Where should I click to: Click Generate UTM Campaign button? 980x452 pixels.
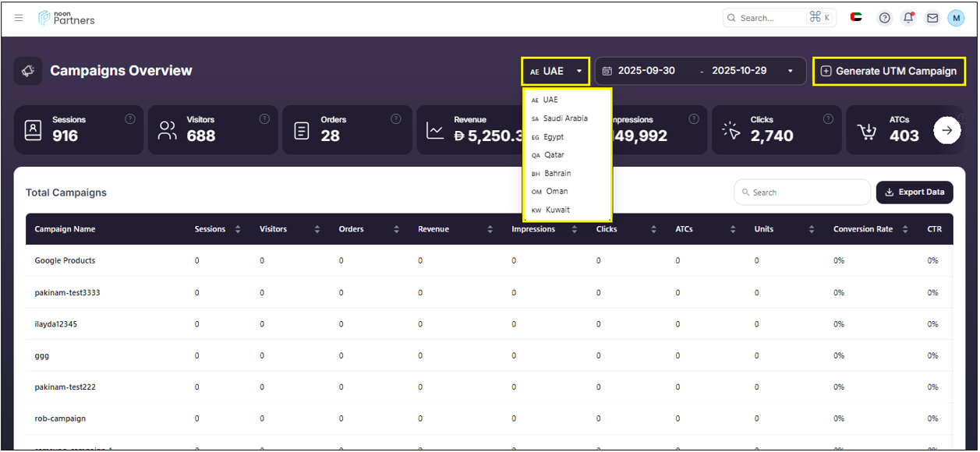pos(889,71)
